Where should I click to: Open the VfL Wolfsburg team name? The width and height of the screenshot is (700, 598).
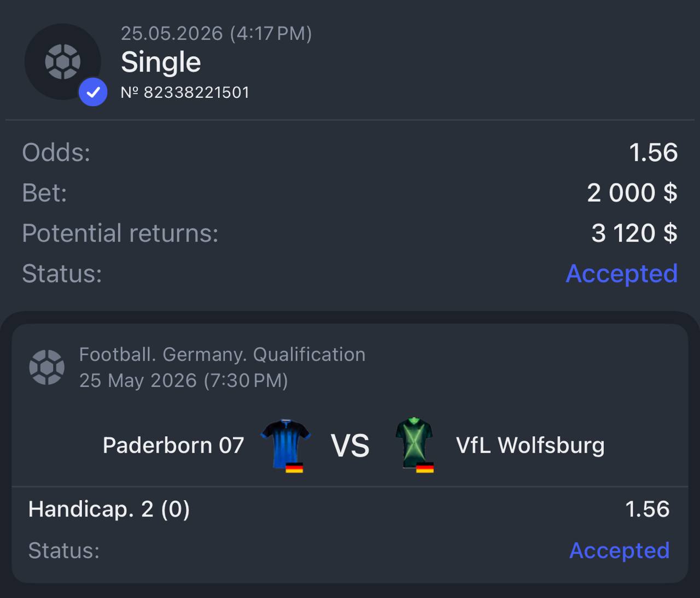click(x=530, y=445)
